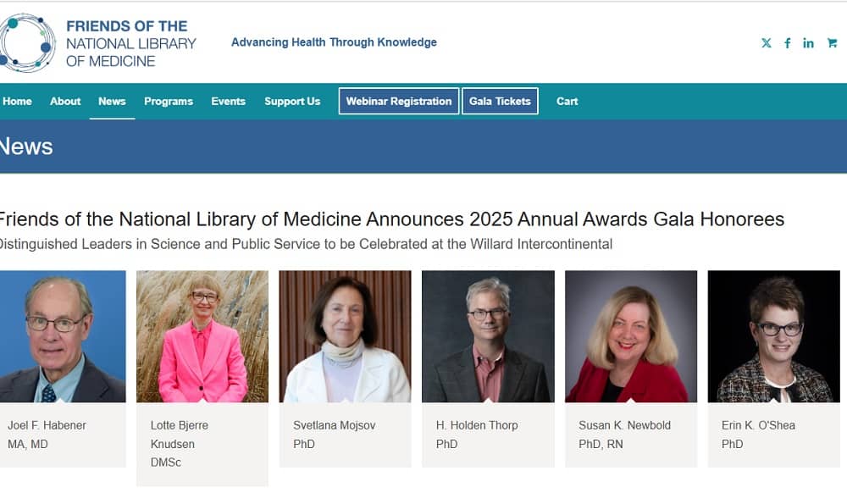The image size is (847, 504).
Task: Go to the Home menu item
Action: [17, 101]
